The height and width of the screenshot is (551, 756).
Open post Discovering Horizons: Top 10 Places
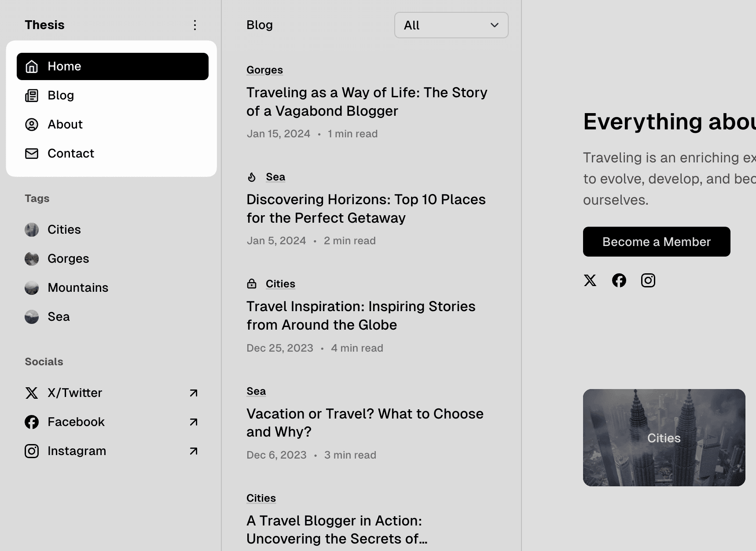pyautogui.click(x=366, y=209)
